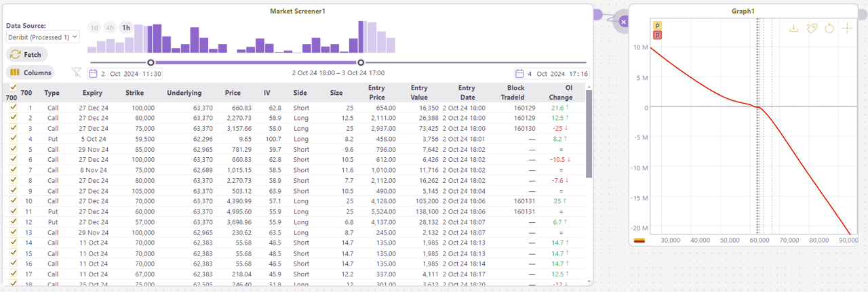Click the start datetime field 2 Oct 2024
This screenshot has width=868, height=292.
point(125,74)
